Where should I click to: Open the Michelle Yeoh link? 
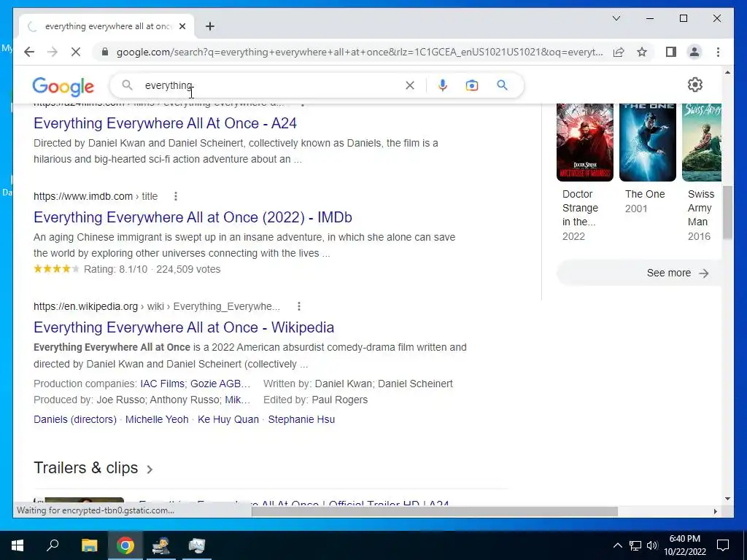pyautogui.click(x=157, y=419)
